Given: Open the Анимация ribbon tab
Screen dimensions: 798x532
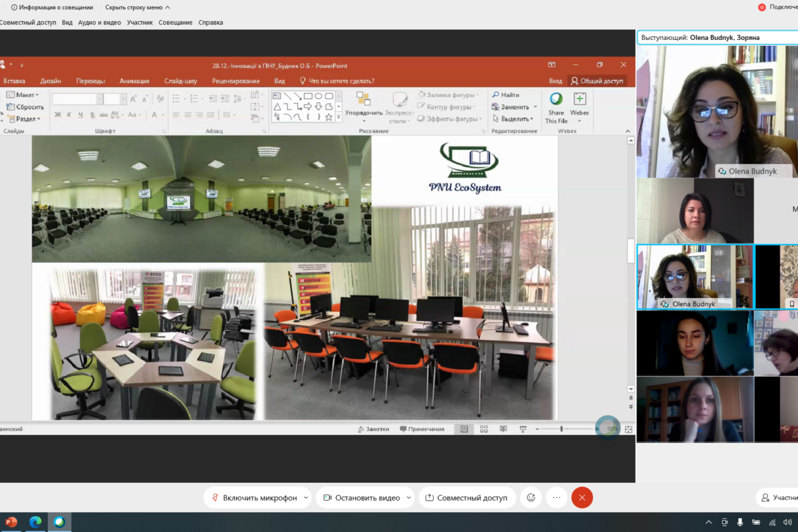Looking at the screenshot, I should [x=134, y=81].
